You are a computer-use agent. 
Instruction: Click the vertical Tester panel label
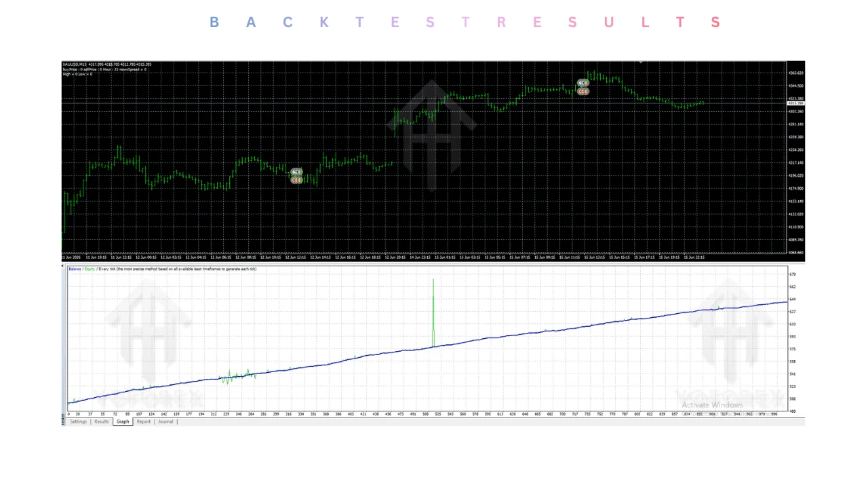(64, 420)
